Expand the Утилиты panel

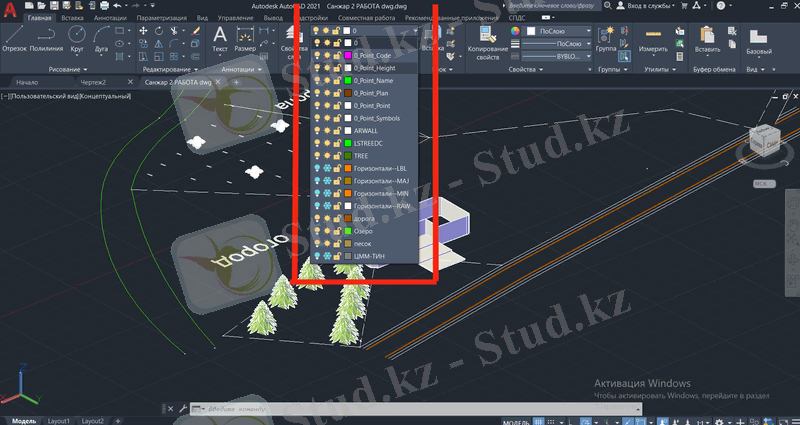(661, 69)
